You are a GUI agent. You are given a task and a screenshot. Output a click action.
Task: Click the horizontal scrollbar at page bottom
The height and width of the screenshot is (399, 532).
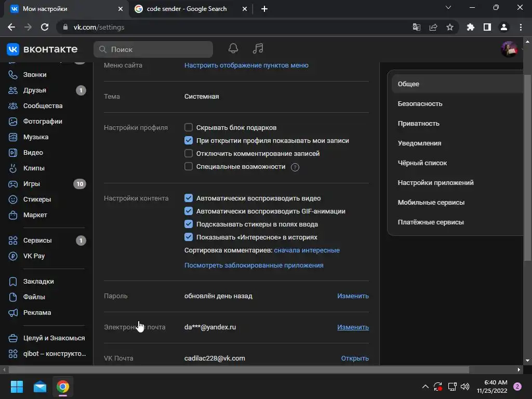point(239,369)
